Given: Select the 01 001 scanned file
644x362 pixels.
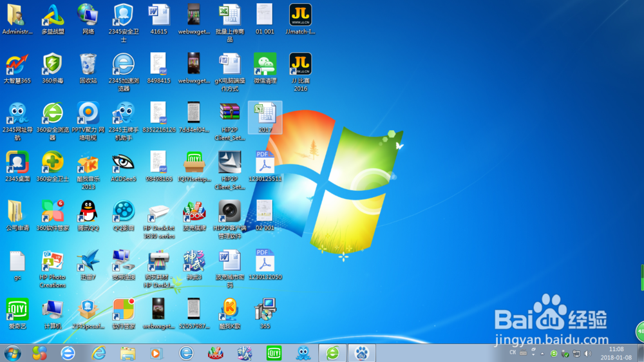Looking at the screenshot, I should pyautogui.click(x=265, y=19).
